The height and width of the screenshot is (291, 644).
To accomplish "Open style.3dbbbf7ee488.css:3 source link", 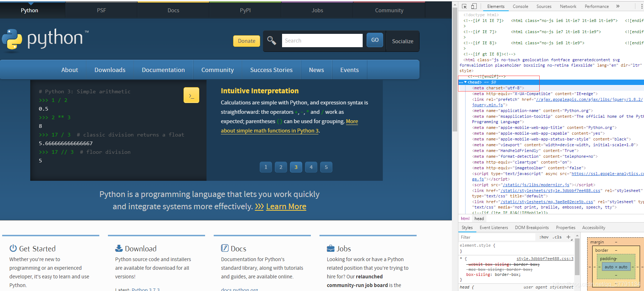I will [x=545, y=259].
